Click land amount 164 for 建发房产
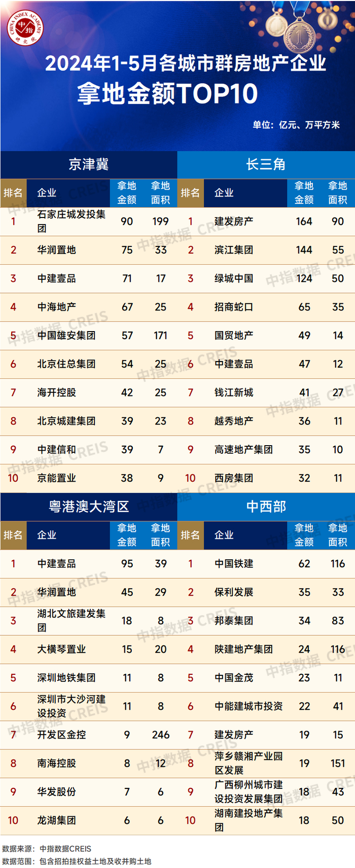Viewport: 355px width, 868px height. [x=304, y=222]
